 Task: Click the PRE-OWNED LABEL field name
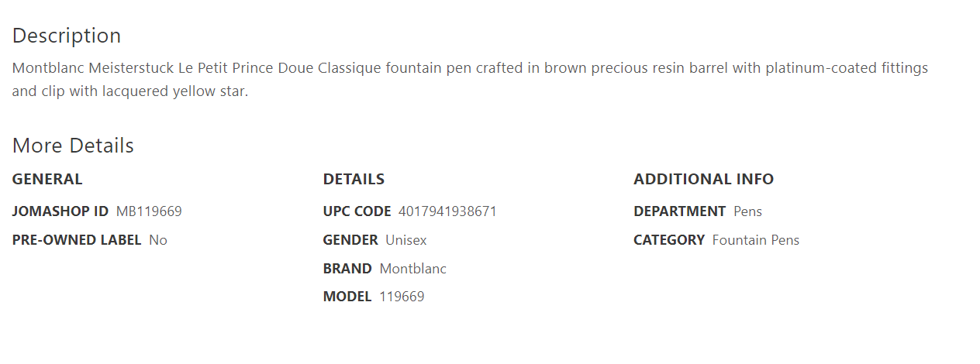click(x=77, y=240)
